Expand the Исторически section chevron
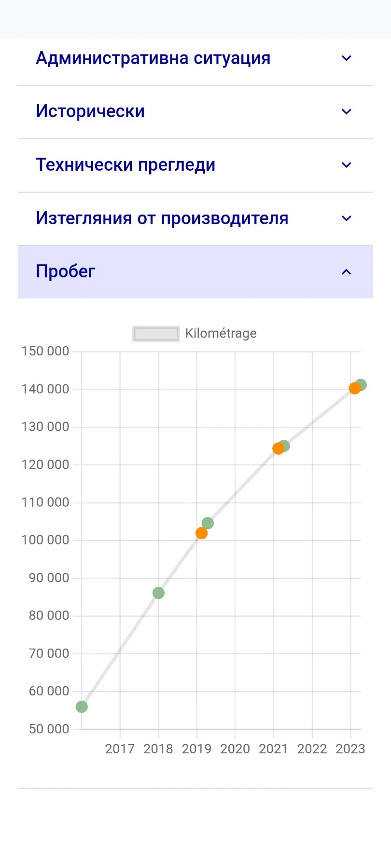391x868 pixels. tap(346, 112)
